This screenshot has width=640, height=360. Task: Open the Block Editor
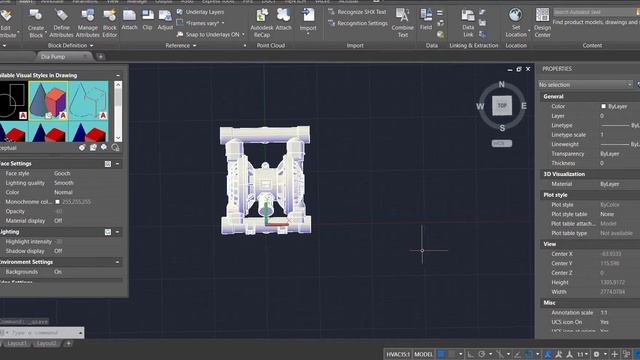pyautogui.click(x=109, y=24)
